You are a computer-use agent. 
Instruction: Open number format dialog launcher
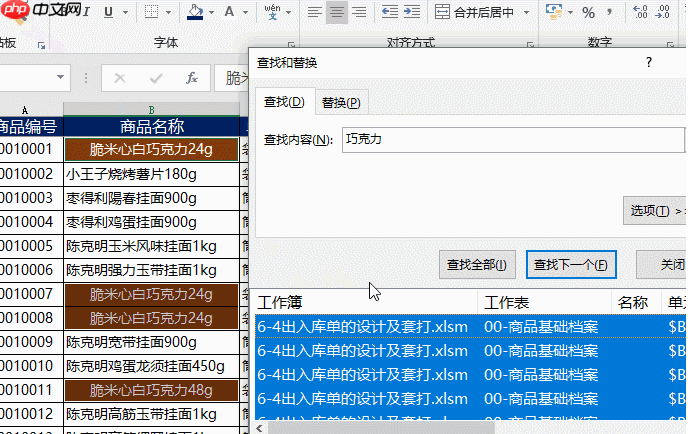pyautogui.click(x=670, y=45)
